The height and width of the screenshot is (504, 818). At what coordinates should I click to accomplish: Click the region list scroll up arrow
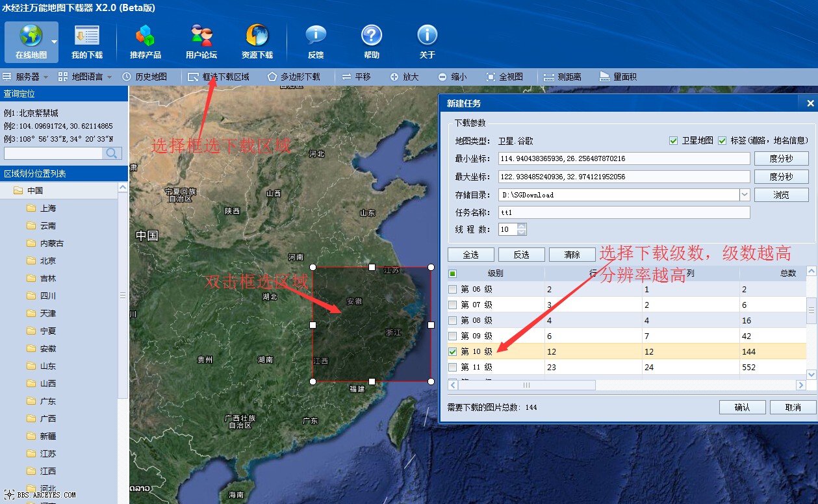point(123,187)
